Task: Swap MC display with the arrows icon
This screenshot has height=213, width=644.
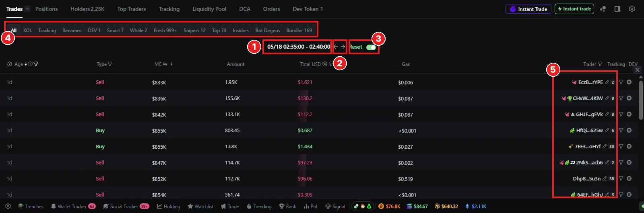Action: (x=165, y=64)
